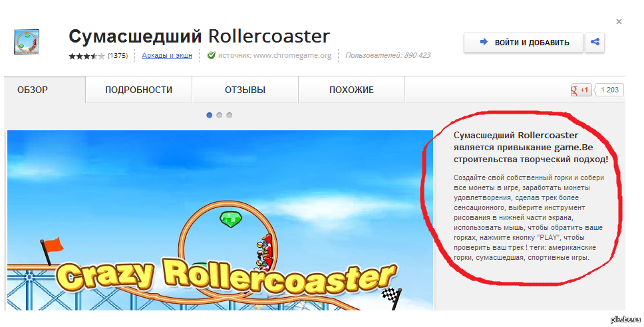The height and width of the screenshot is (327, 644).
Task: Click the green verified source checkmark
Action: (211, 55)
